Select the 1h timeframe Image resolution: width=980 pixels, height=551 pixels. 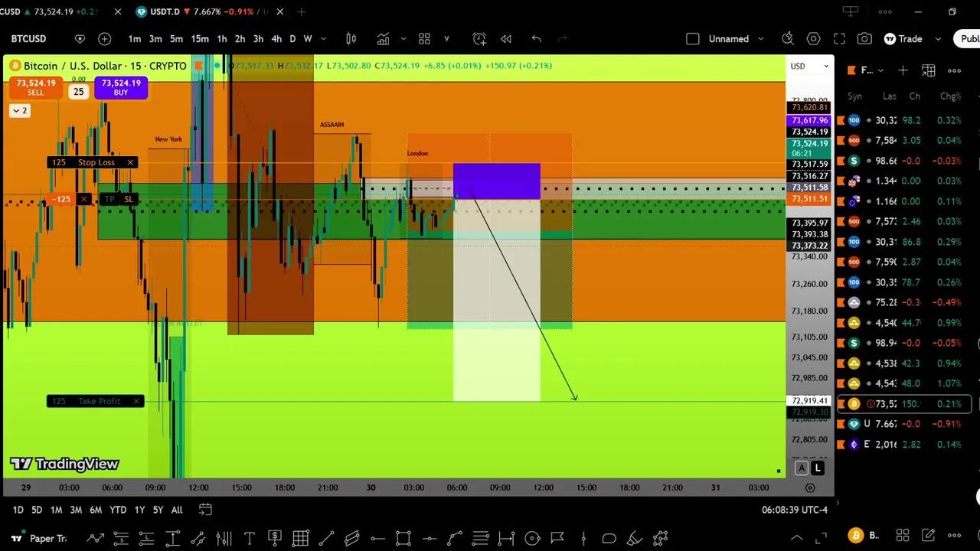pyautogui.click(x=221, y=39)
